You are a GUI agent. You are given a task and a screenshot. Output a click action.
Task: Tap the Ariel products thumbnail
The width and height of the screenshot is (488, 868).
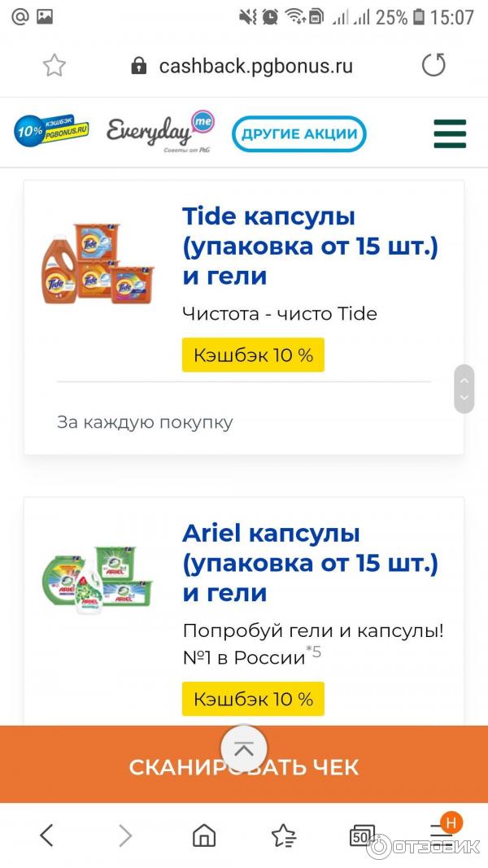click(x=98, y=578)
